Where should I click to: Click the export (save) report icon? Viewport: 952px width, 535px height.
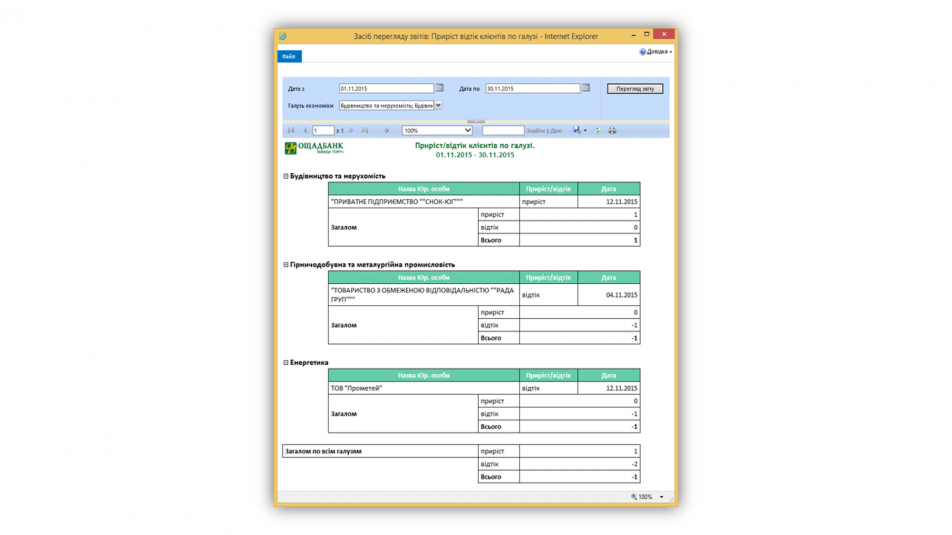(578, 131)
